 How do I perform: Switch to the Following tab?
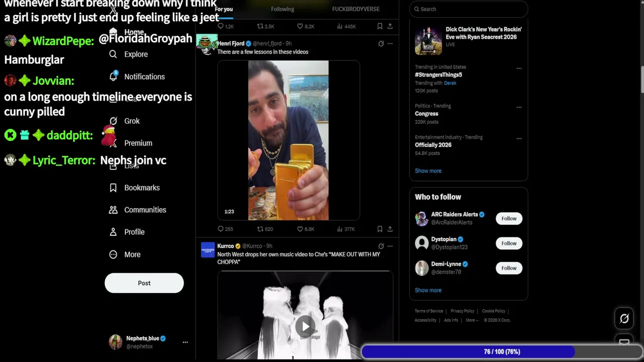coord(282,9)
